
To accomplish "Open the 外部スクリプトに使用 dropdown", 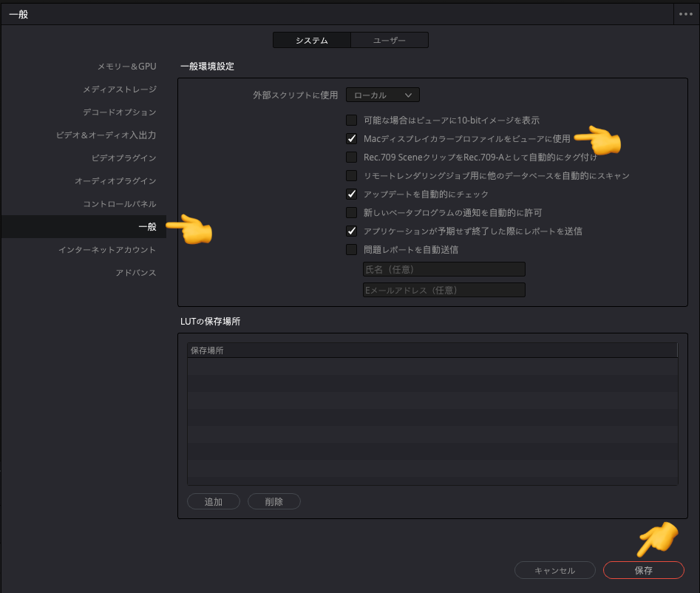I will point(382,95).
